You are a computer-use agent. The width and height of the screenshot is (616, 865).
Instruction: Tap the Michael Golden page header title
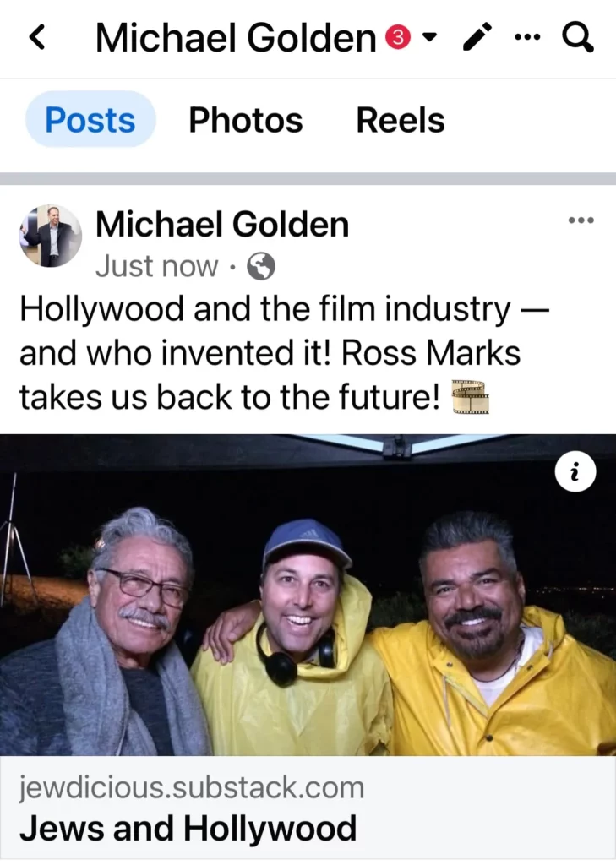coord(236,37)
